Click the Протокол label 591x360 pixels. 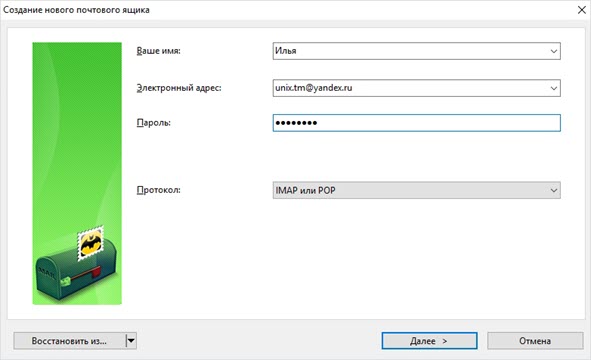pyautogui.click(x=158, y=190)
